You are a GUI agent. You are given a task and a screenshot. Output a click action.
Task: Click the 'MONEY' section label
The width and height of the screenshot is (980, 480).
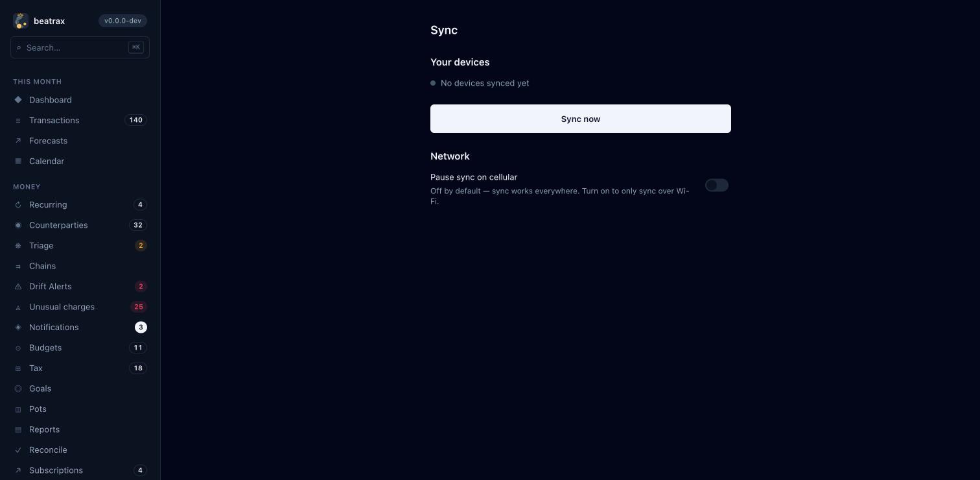(x=27, y=187)
